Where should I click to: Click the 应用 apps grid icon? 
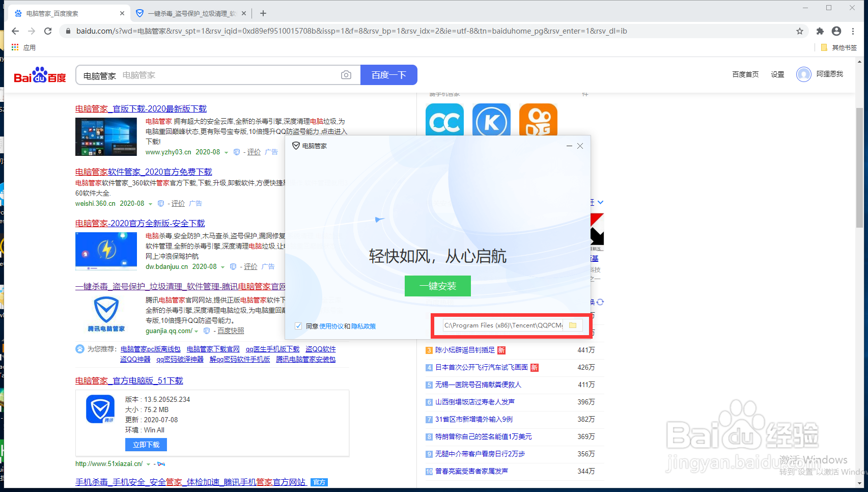point(14,47)
